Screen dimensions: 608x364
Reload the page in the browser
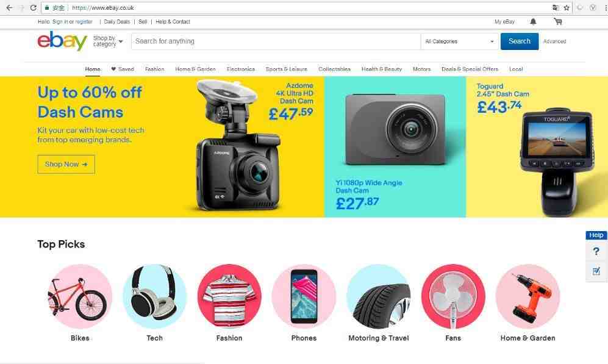click(34, 8)
